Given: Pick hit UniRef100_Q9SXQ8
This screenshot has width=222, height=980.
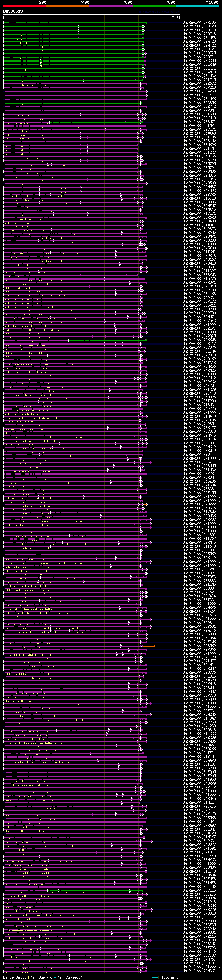Looking at the screenshot, I should point(199,60).
